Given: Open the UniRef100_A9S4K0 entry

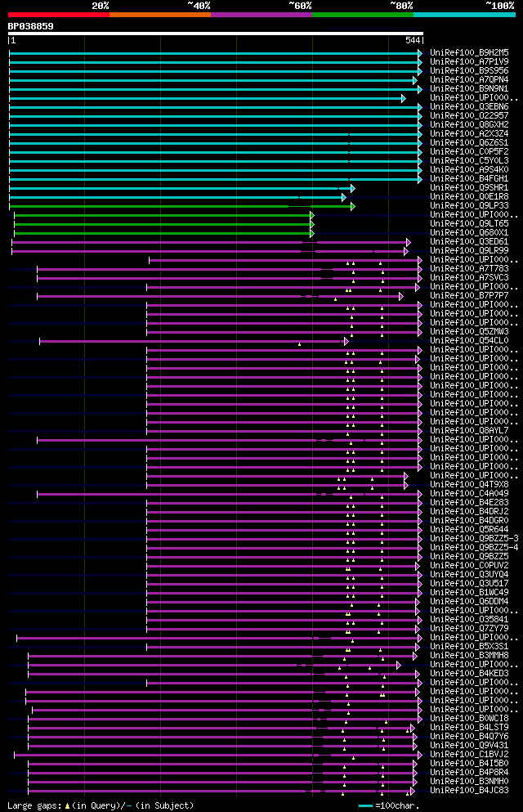Looking at the screenshot, I should click(x=469, y=169).
